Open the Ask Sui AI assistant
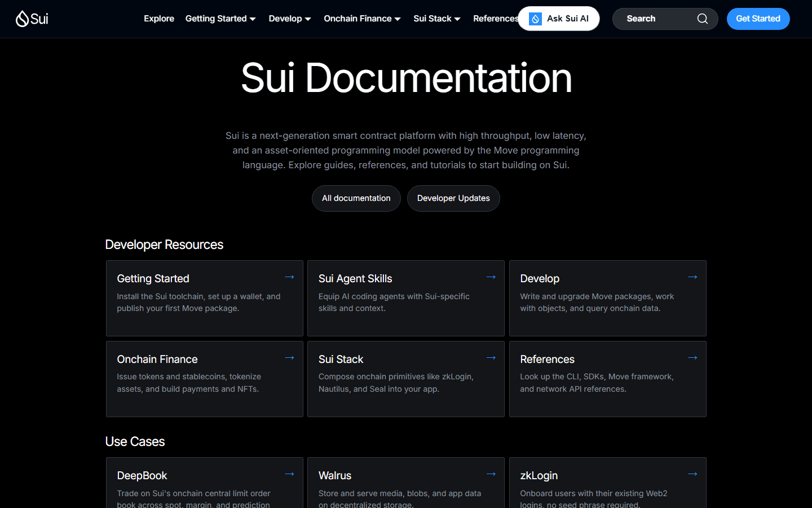Screen dimensions: 812x508 (x=559, y=19)
